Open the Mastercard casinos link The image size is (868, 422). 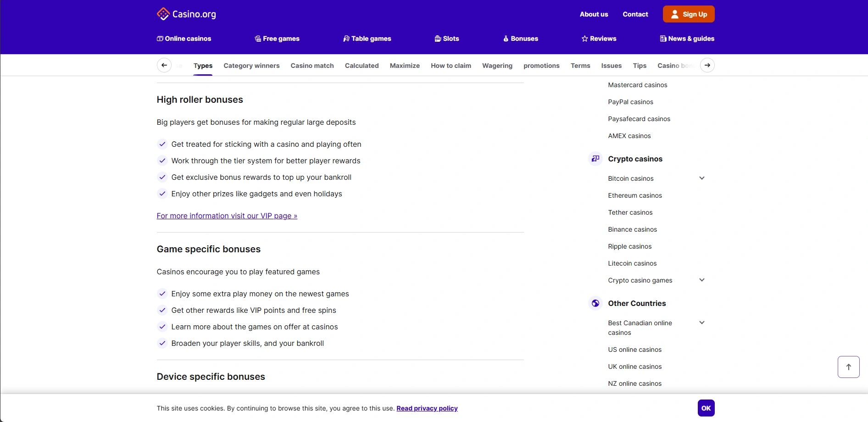click(x=637, y=85)
